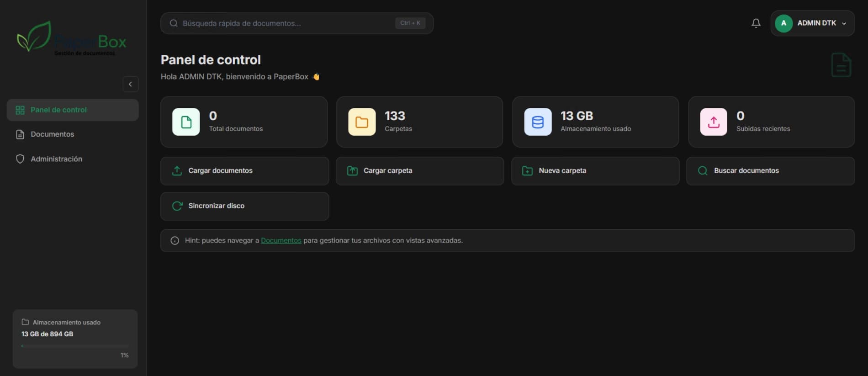This screenshot has height=376, width=868.
Task: Click the Sincronizar disco button
Action: [244, 206]
